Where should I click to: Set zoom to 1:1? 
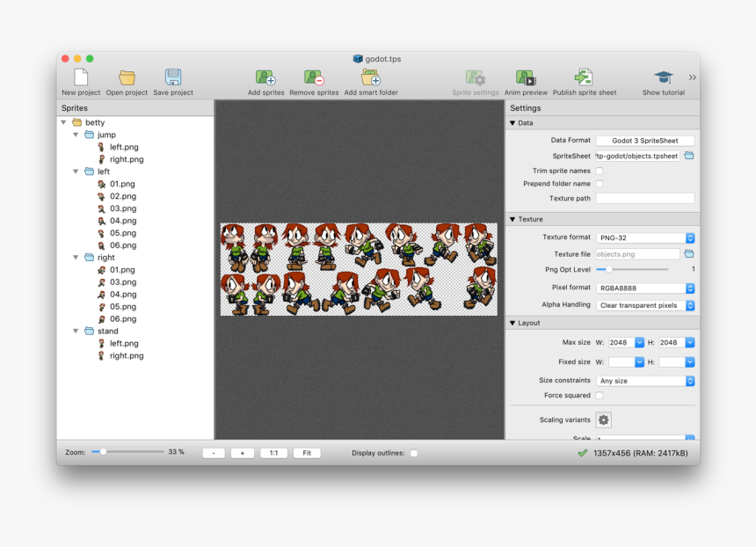[273, 453]
